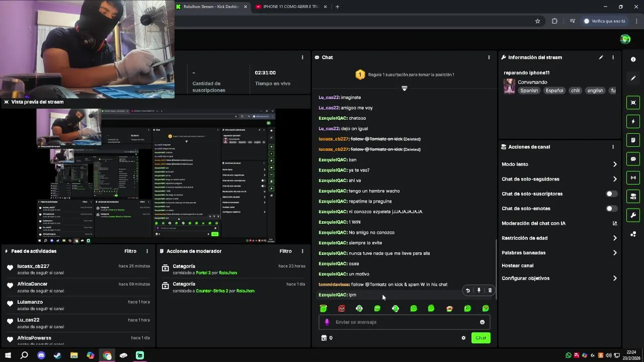
Task: Open Steam from the taskbar
Action: (57, 355)
